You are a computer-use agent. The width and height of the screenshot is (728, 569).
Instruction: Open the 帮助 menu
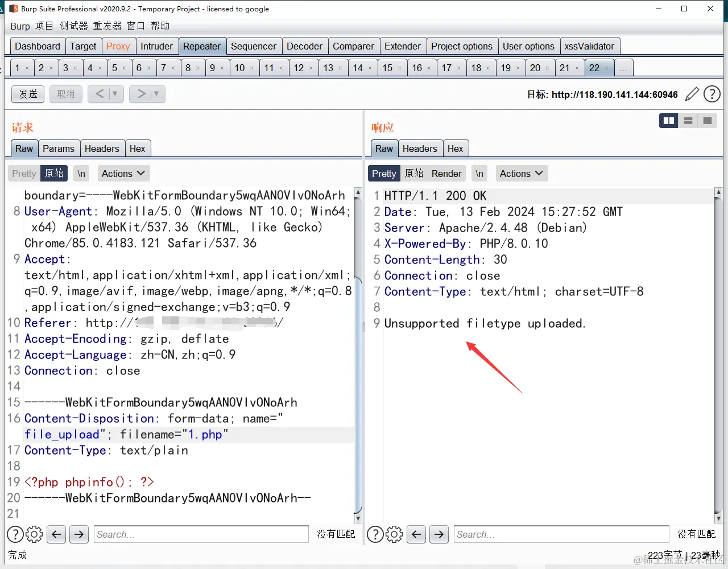[x=160, y=26]
